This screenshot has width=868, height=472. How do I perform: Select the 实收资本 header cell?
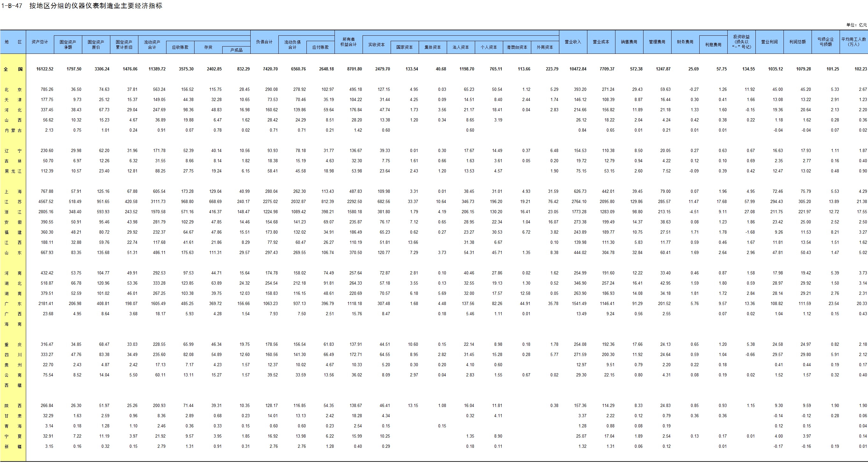376,45
